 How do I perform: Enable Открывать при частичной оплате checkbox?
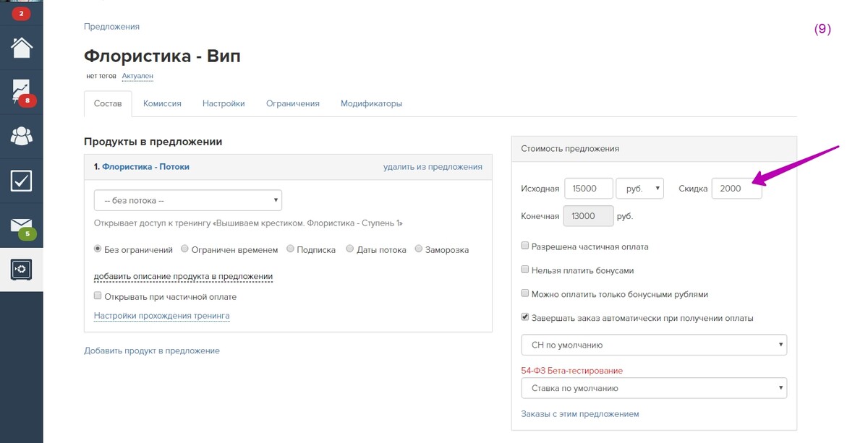pos(98,296)
